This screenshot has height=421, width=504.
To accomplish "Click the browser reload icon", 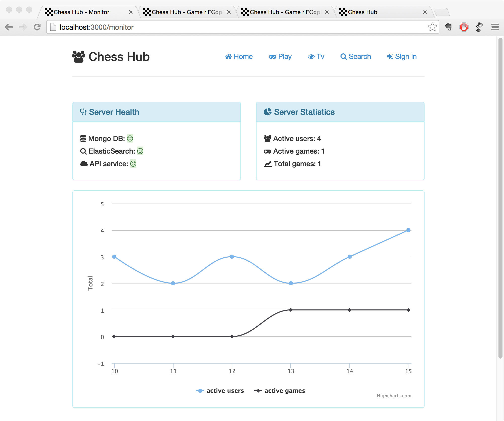I will click(x=37, y=27).
